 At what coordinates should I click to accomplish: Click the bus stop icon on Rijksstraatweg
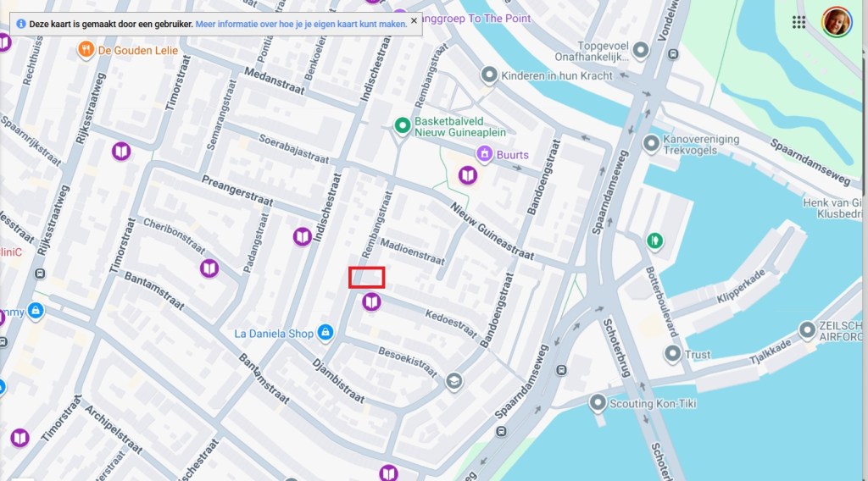click(x=40, y=274)
